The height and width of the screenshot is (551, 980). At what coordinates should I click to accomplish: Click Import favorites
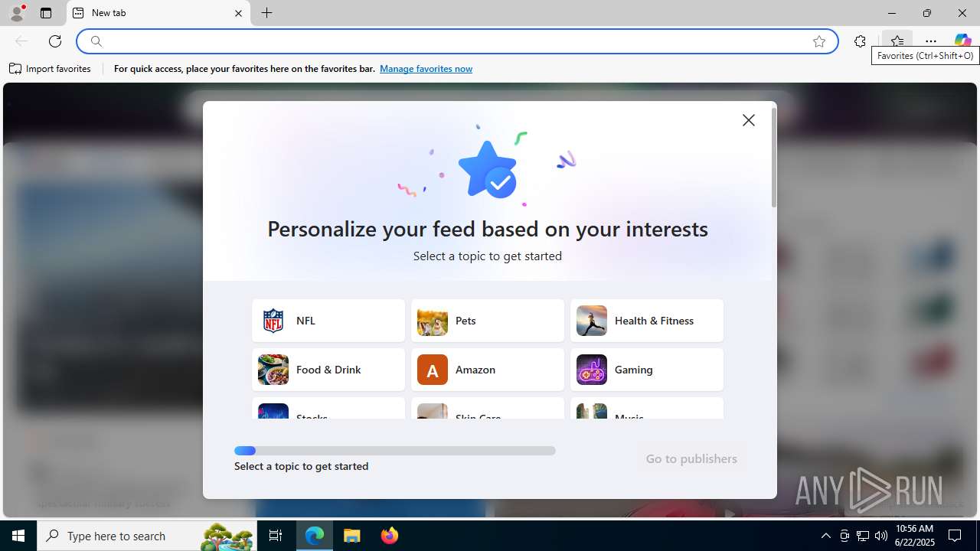(51, 69)
